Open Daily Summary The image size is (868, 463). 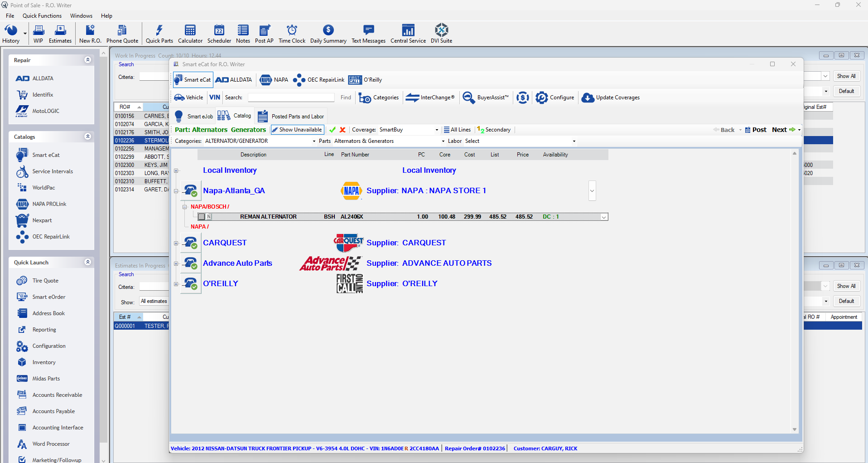(328, 33)
